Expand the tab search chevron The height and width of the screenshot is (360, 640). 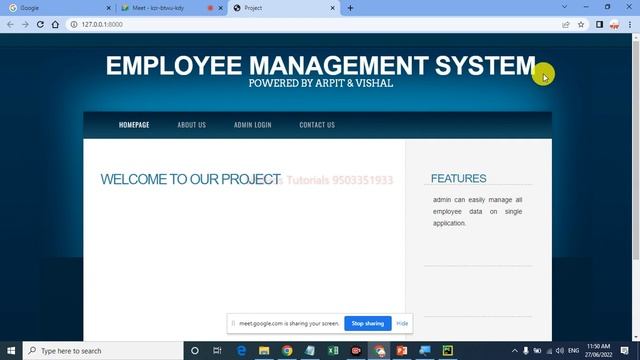point(564,7)
